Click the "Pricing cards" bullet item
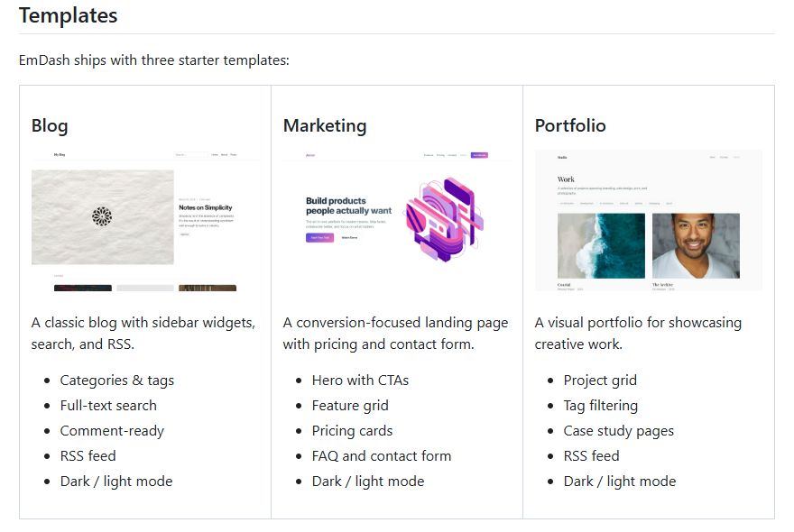 (x=352, y=431)
